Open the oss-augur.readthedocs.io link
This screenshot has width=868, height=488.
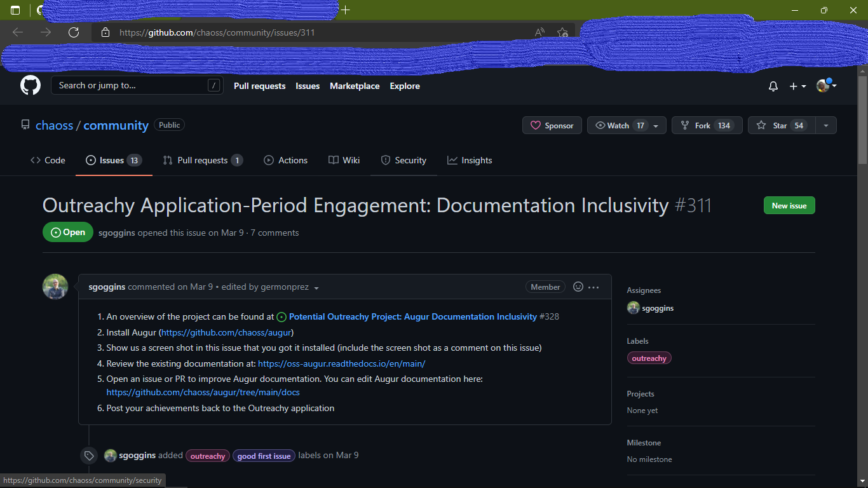341,363
